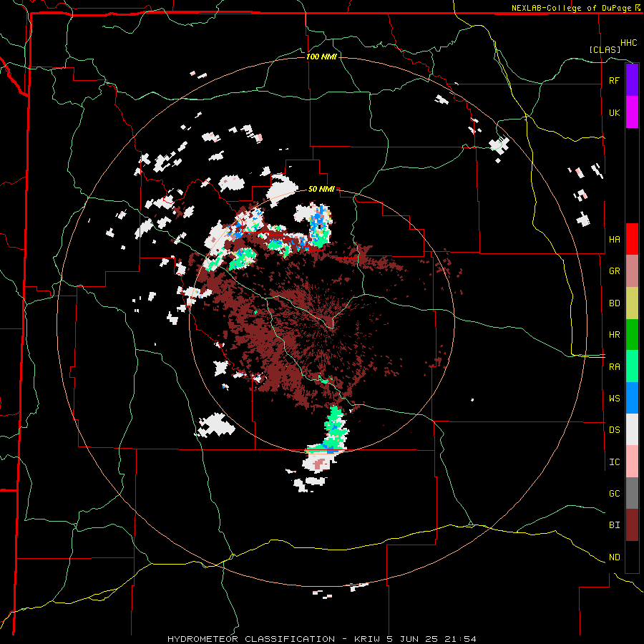Click the GR legend label
Viewport: 644px width, 644px height.
coord(614,271)
